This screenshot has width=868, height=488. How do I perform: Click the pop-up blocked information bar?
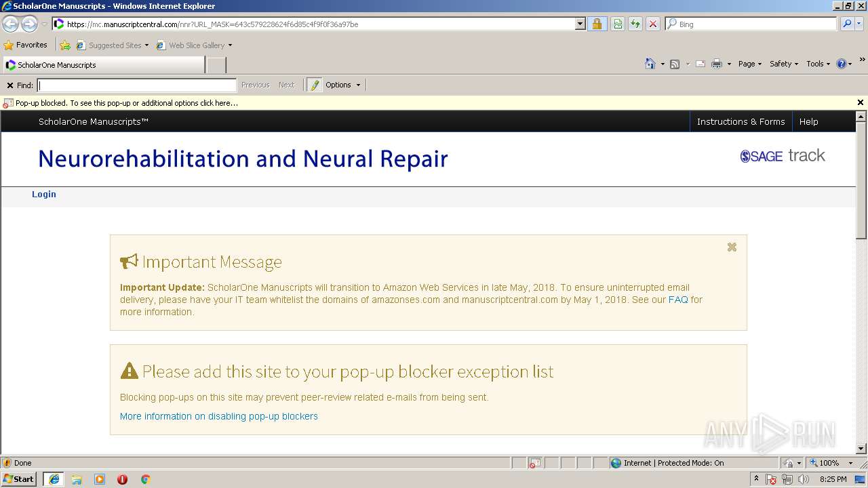427,103
